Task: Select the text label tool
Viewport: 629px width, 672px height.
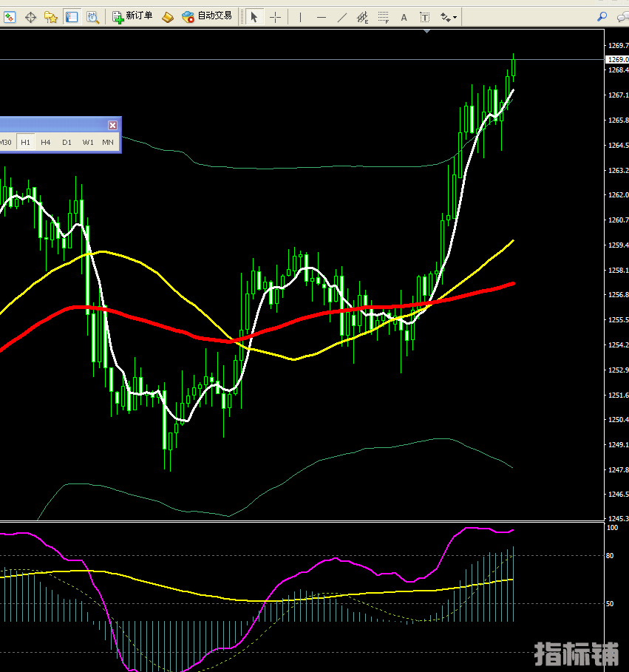Action: (425, 16)
